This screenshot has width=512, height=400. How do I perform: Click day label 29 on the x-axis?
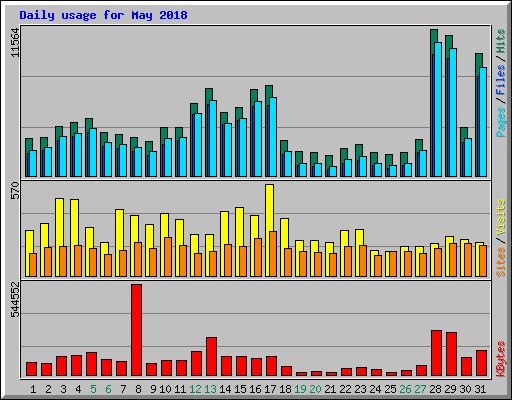coord(450,389)
